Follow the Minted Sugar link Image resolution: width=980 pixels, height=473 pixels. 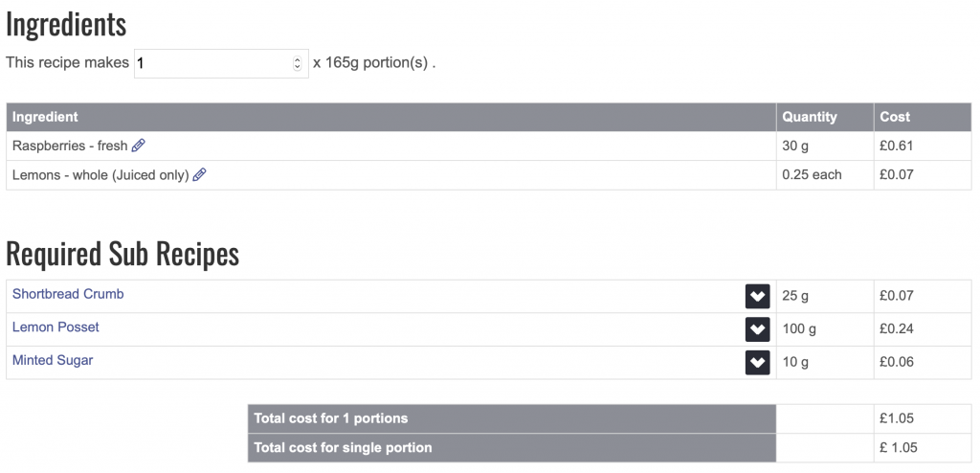(x=53, y=360)
